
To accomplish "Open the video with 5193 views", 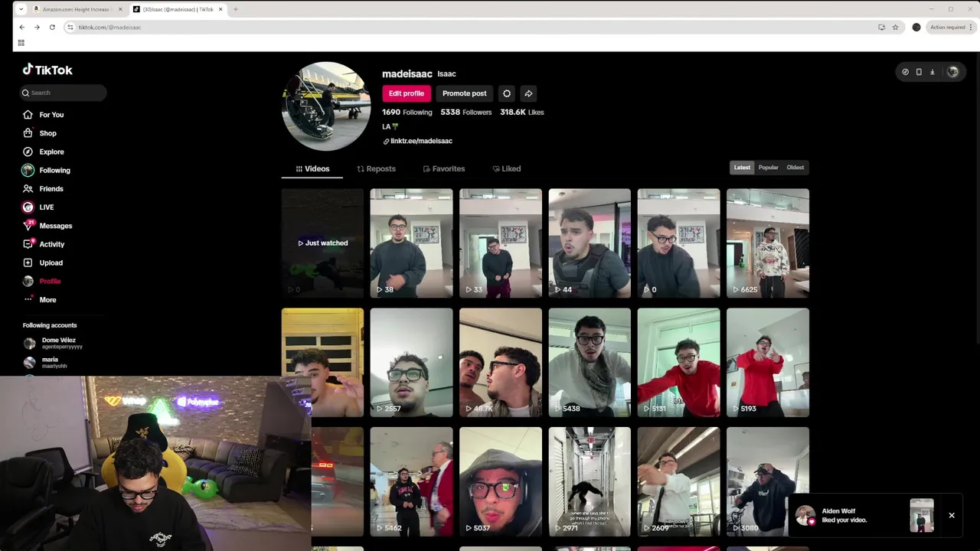I will point(768,363).
